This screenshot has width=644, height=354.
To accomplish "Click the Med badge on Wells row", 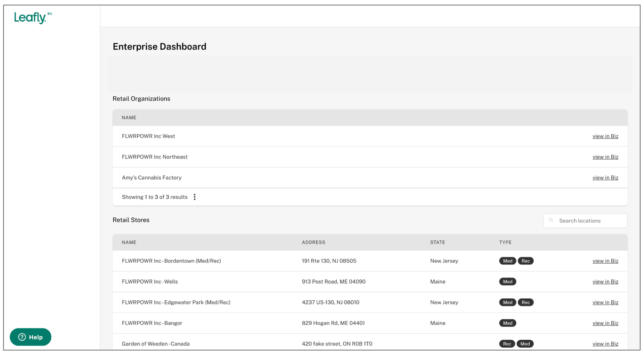I will point(508,282).
